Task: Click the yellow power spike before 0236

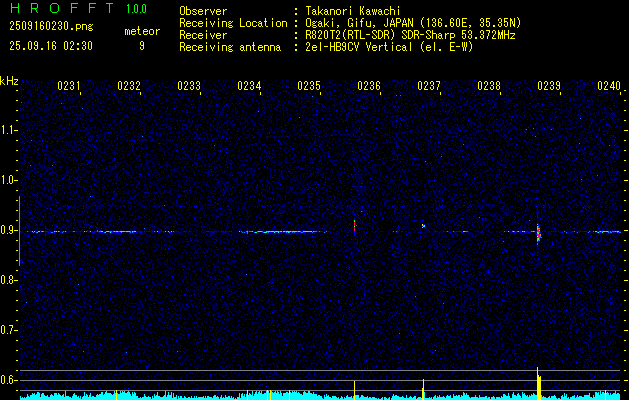Action: coord(355,389)
